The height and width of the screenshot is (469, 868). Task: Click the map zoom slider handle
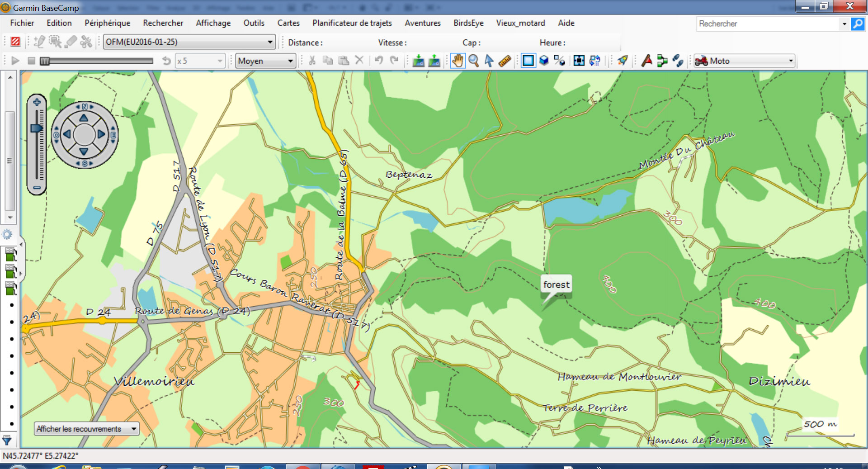click(x=37, y=128)
